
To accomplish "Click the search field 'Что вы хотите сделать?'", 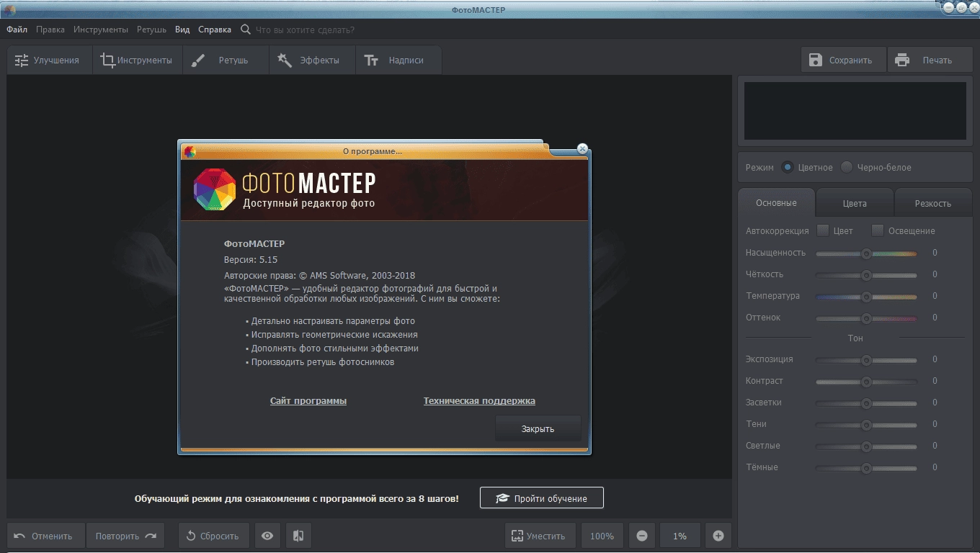I will [306, 30].
